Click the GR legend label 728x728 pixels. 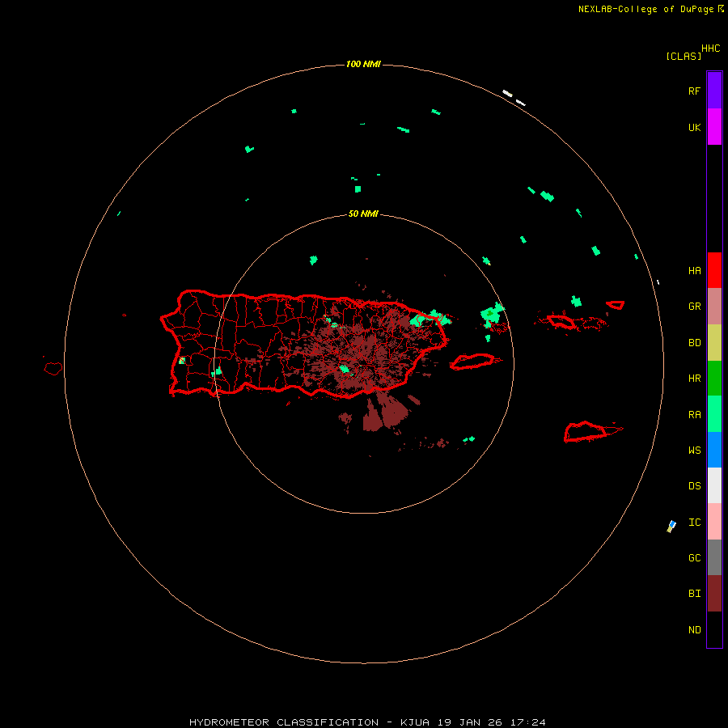pyautogui.click(x=694, y=307)
